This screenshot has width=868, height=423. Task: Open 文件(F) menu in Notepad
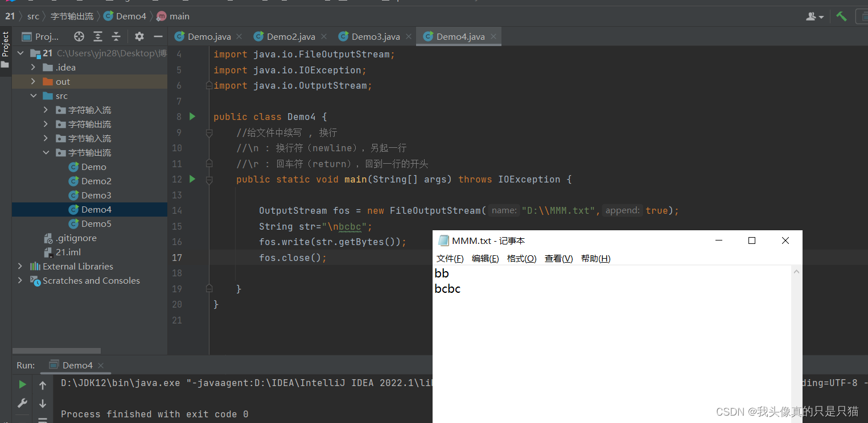pyautogui.click(x=450, y=259)
